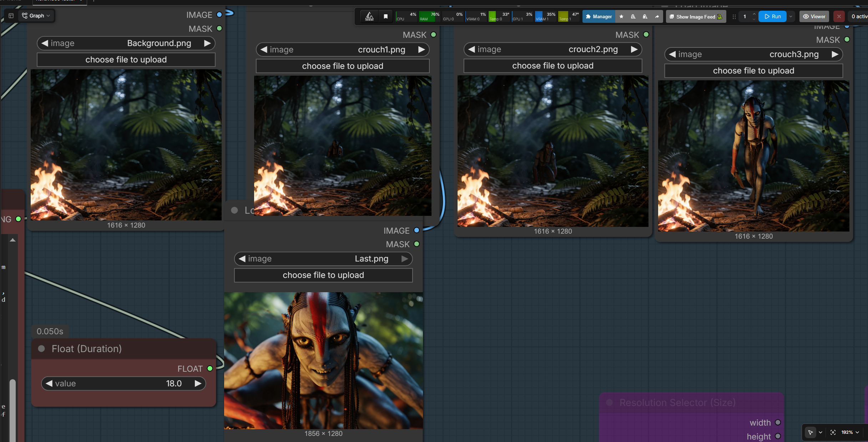Viewport: 868px width, 442px height.
Task: Click the share arrow icon beside Manager
Action: pos(657,16)
